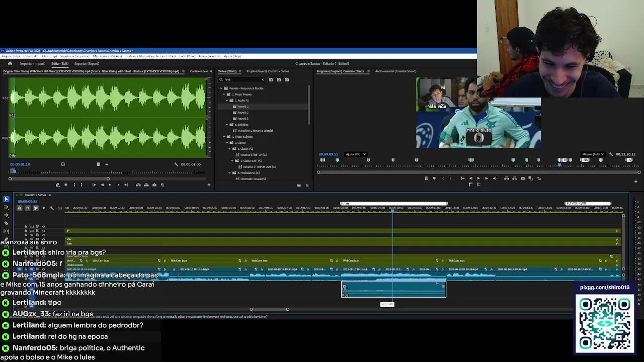Open timeline display settings wrench icon
Viewport: 644px width, 362px height.
coord(52,208)
